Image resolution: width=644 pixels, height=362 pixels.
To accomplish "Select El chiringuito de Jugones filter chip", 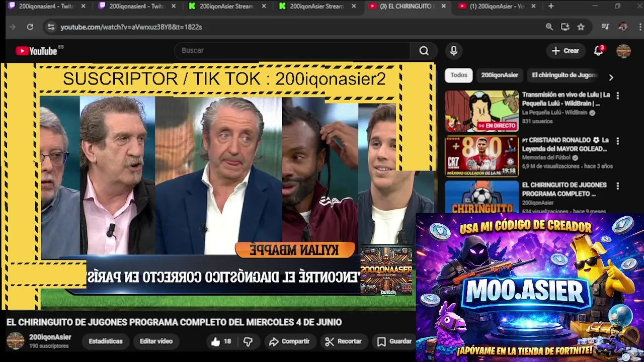I will (564, 75).
